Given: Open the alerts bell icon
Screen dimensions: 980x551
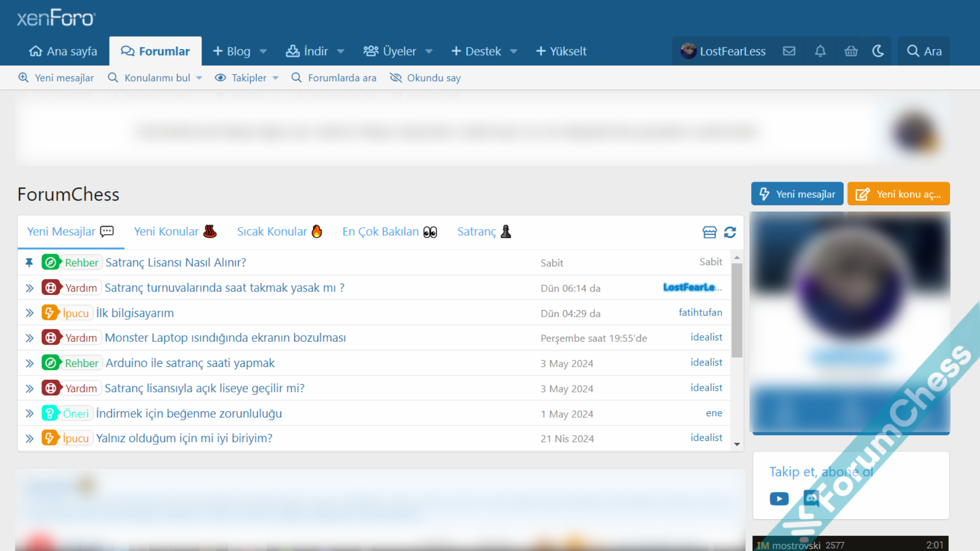Looking at the screenshot, I should click(820, 51).
